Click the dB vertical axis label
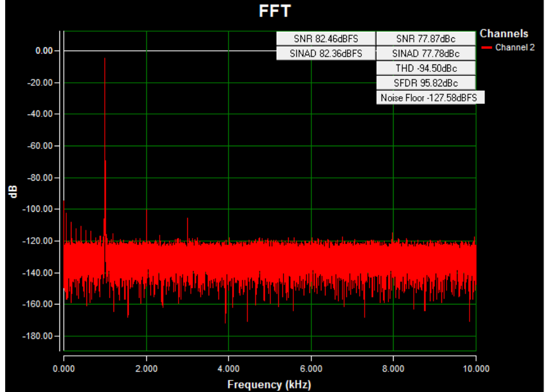 14,192
